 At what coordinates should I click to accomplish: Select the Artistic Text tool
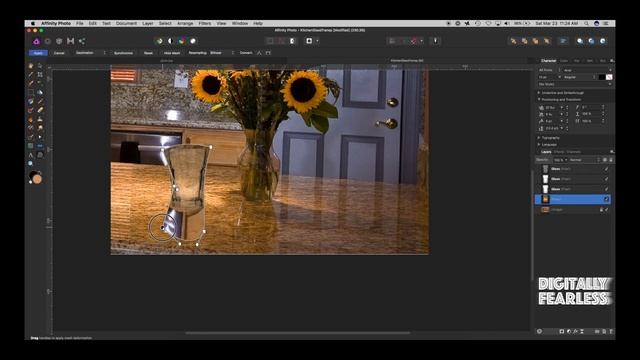pos(31,155)
